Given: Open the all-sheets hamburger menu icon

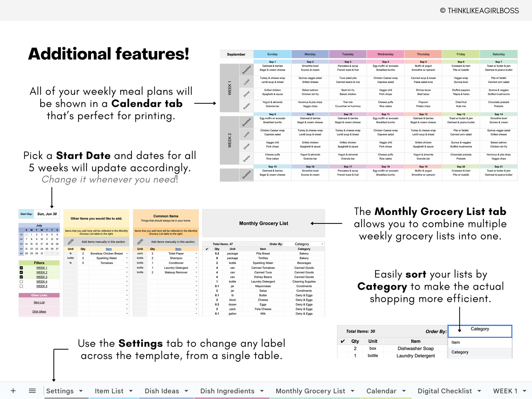Looking at the screenshot, I should (32, 391).
